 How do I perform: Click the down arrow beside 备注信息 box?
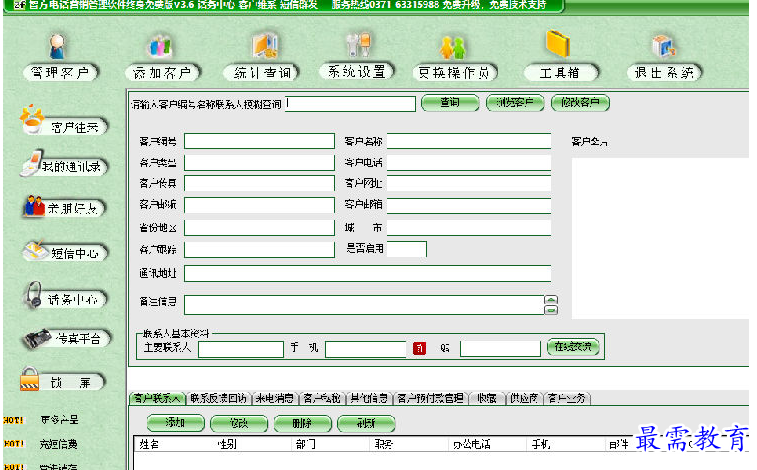coord(551,310)
